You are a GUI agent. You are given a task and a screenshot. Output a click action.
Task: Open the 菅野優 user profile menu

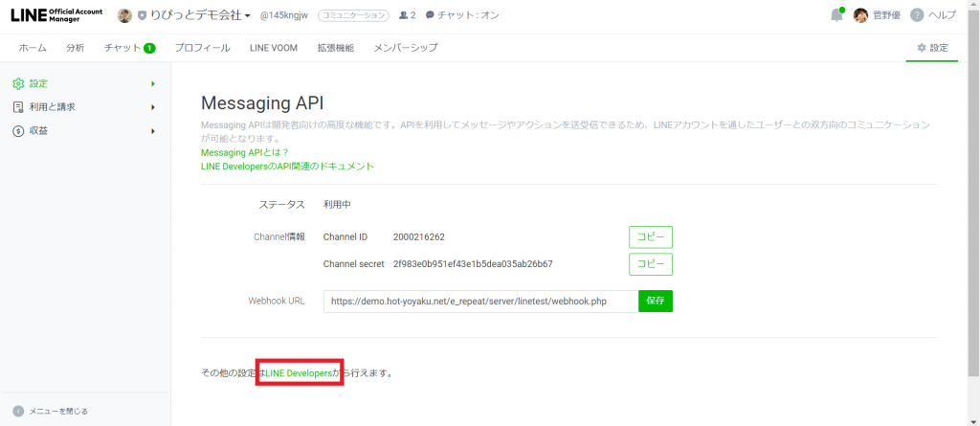[x=877, y=15]
